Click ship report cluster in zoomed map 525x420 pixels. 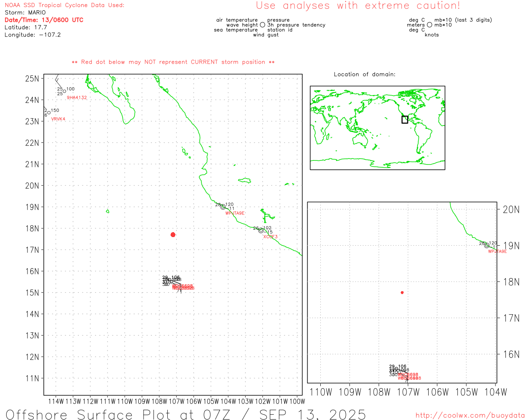pyautogui.click(x=405, y=373)
